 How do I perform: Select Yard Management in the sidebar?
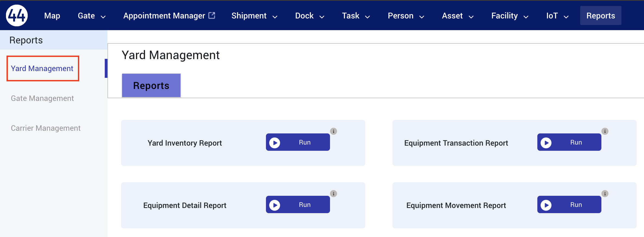(x=42, y=68)
